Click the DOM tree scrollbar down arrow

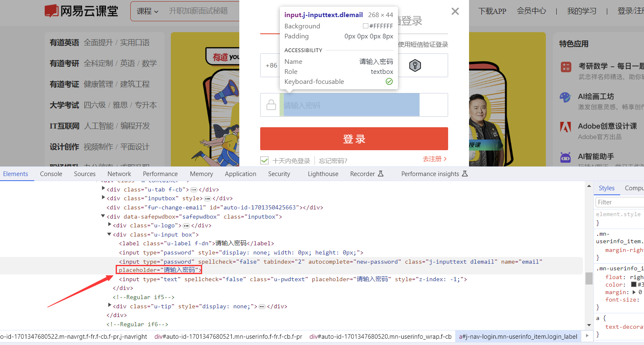(589, 325)
